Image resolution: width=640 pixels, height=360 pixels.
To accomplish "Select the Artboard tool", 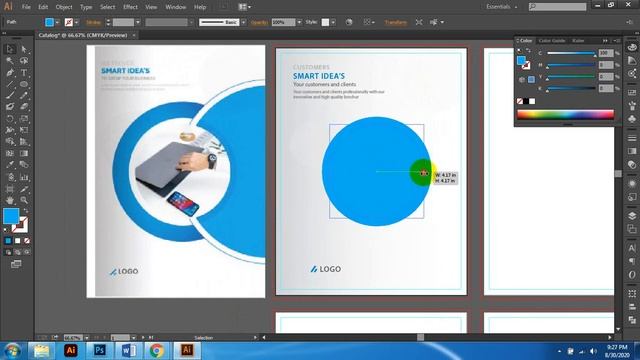I will (x=10, y=189).
